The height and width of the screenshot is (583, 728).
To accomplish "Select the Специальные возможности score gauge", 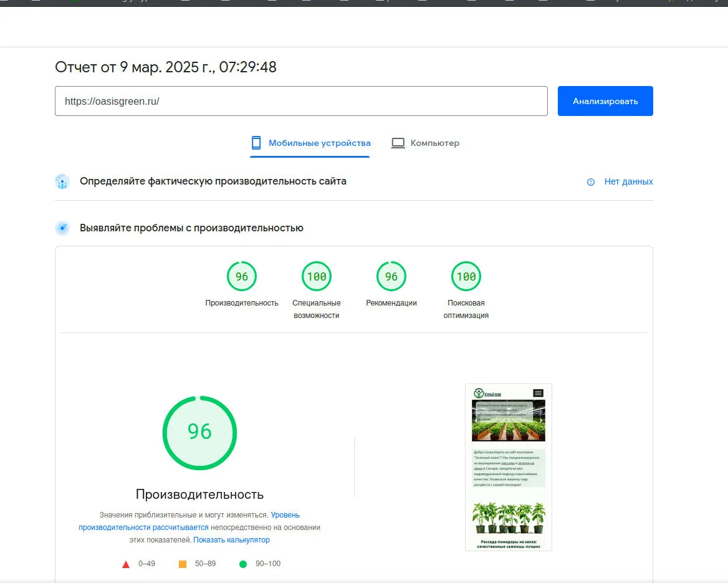I will tap(317, 276).
